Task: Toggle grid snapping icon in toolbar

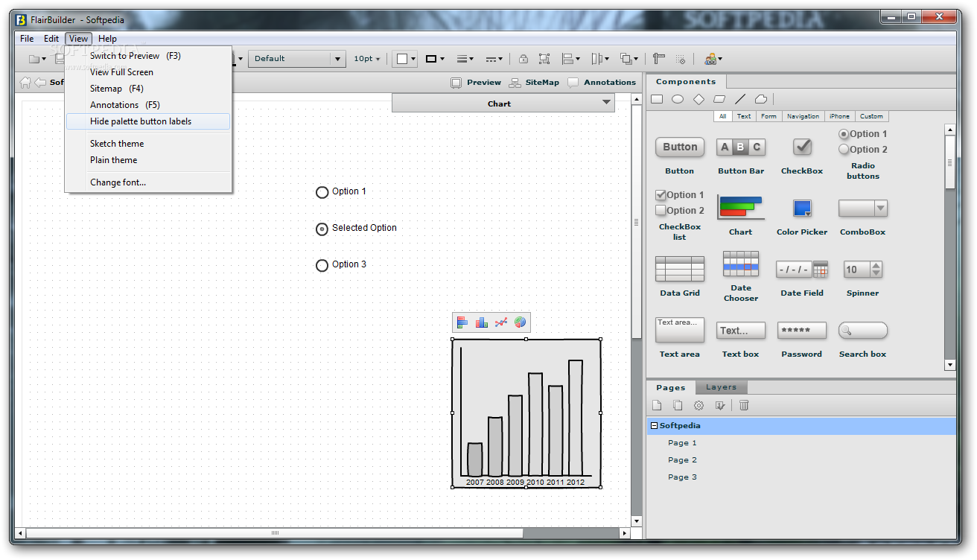Action: [x=681, y=59]
